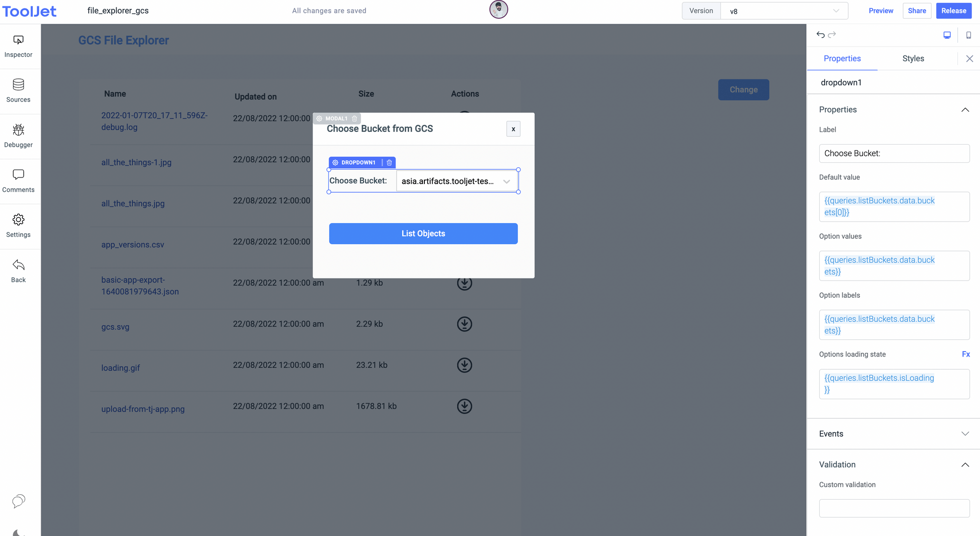This screenshot has height=536, width=980.
Task: Click the download icon for loading.gif
Action: [465, 365]
